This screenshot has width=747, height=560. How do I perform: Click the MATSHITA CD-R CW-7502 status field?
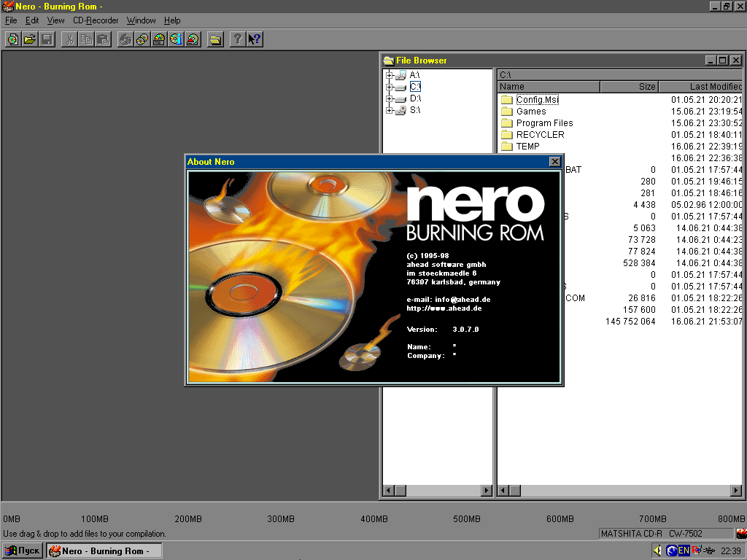click(x=666, y=533)
